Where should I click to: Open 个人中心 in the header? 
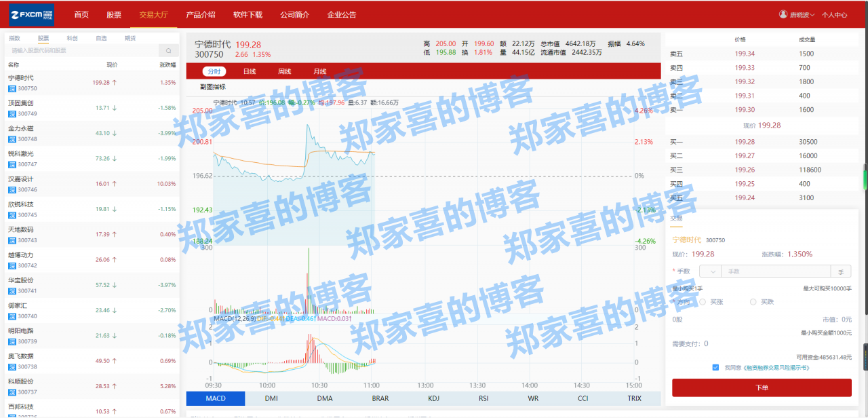click(835, 14)
